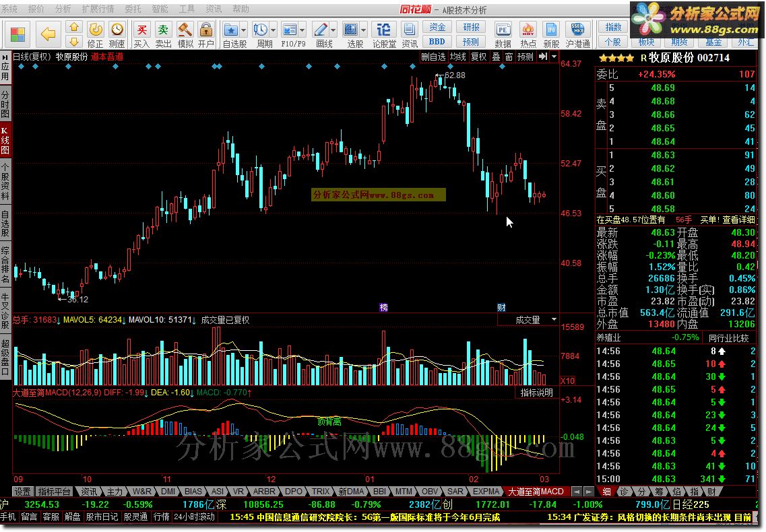Viewport: 766px width, 532px height.
Task: Click the 预测 button below 研报
Action: coord(471,42)
